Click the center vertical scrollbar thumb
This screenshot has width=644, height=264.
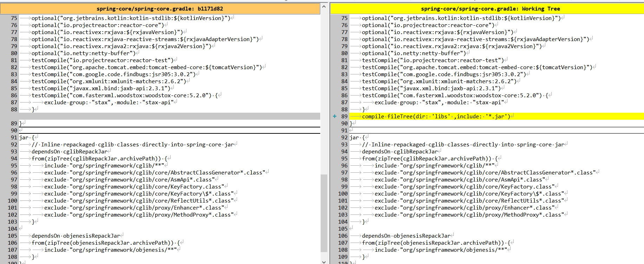[324, 213]
